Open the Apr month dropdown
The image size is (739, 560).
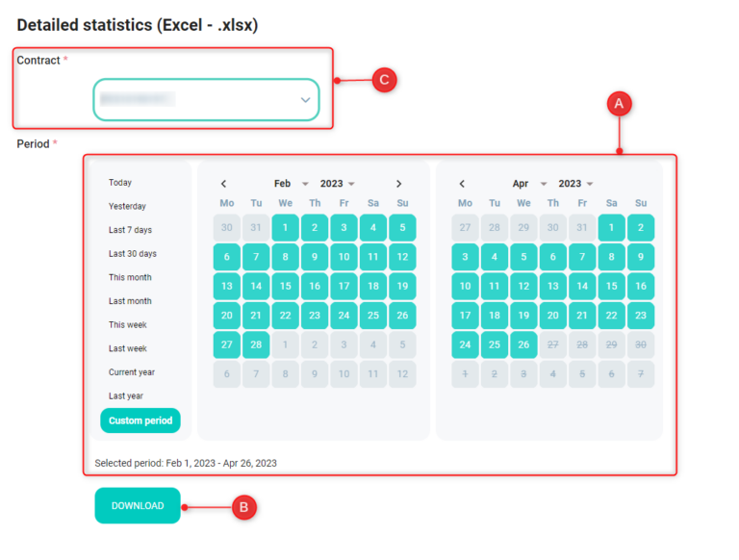tap(529, 184)
